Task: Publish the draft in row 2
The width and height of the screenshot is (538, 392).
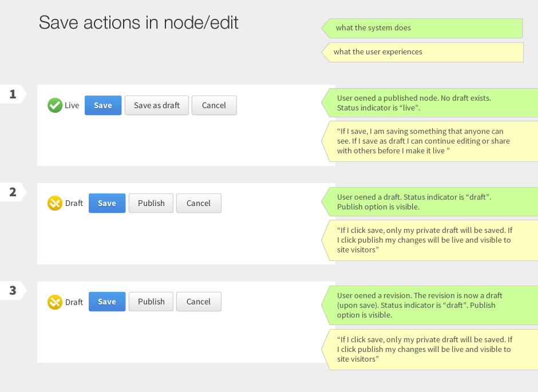Action: 151,203
